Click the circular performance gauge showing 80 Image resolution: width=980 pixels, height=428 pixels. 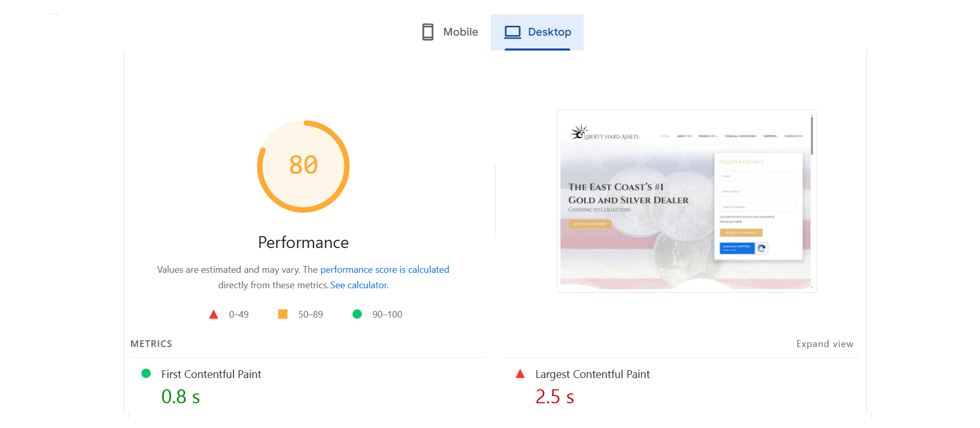[303, 166]
